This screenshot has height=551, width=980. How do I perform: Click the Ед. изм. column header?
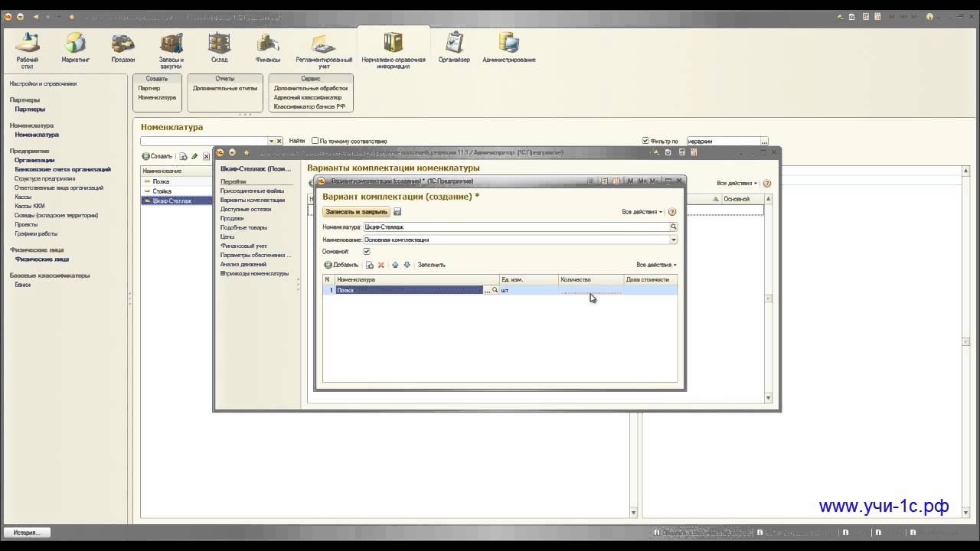pos(528,279)
